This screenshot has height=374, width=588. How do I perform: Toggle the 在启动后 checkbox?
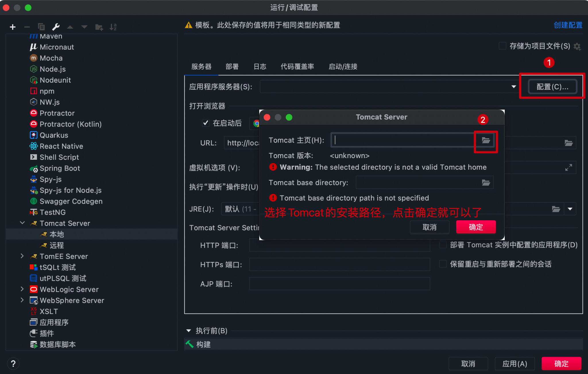[x=206, y=123]
